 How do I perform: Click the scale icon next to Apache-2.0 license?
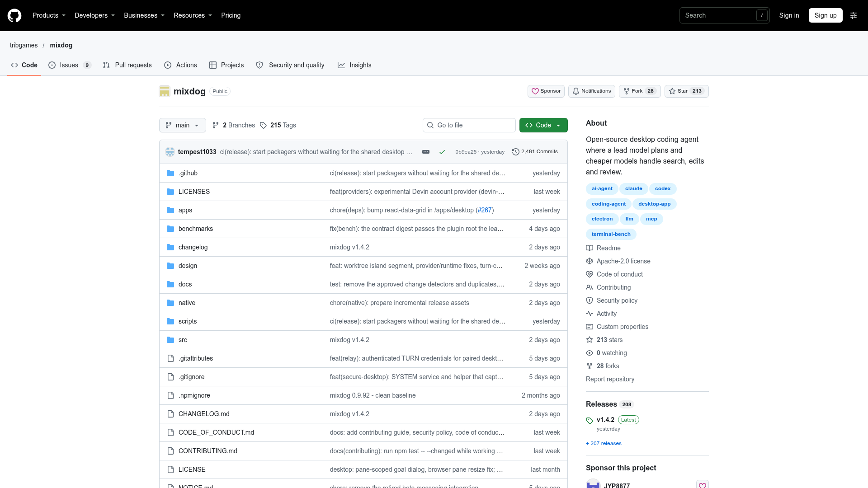tap(590, 261)
